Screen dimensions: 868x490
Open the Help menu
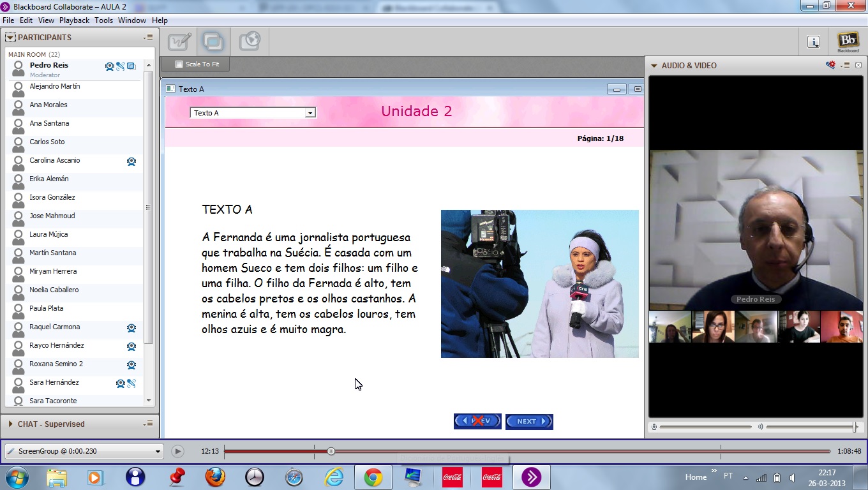coord(160,20)
